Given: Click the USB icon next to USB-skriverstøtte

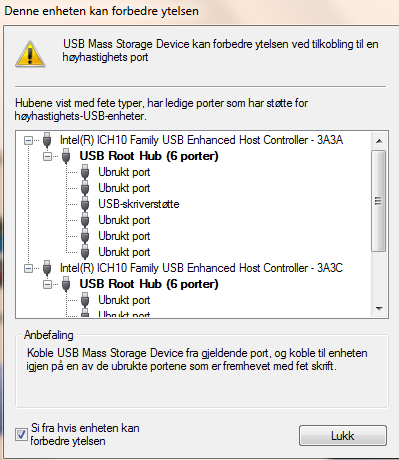Looking at the screenshot, I should pos(85,204).
